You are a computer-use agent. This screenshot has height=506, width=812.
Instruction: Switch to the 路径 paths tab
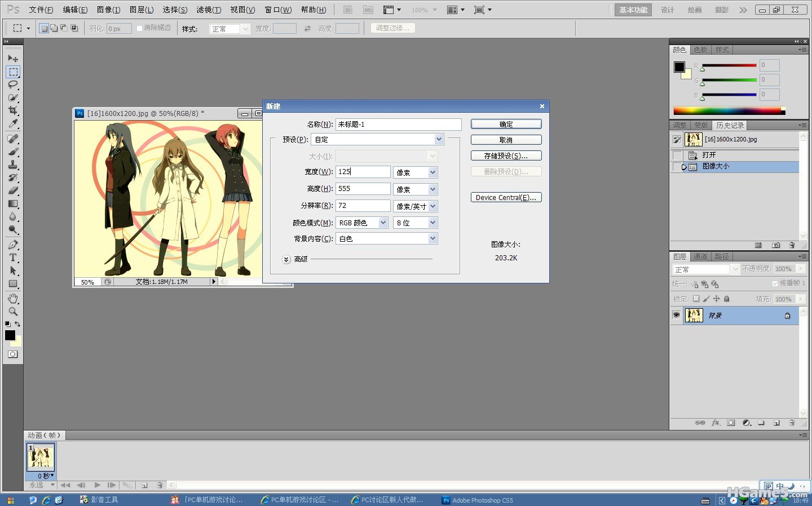(722, 256)
